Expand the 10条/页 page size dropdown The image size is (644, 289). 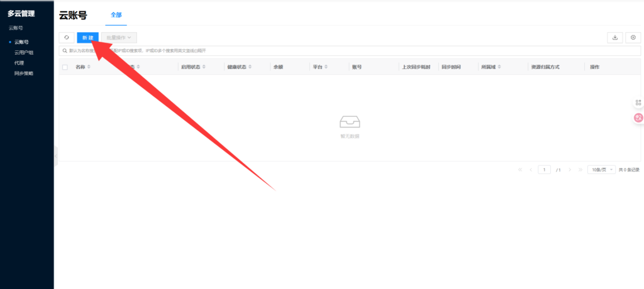[x=601, y=170]
